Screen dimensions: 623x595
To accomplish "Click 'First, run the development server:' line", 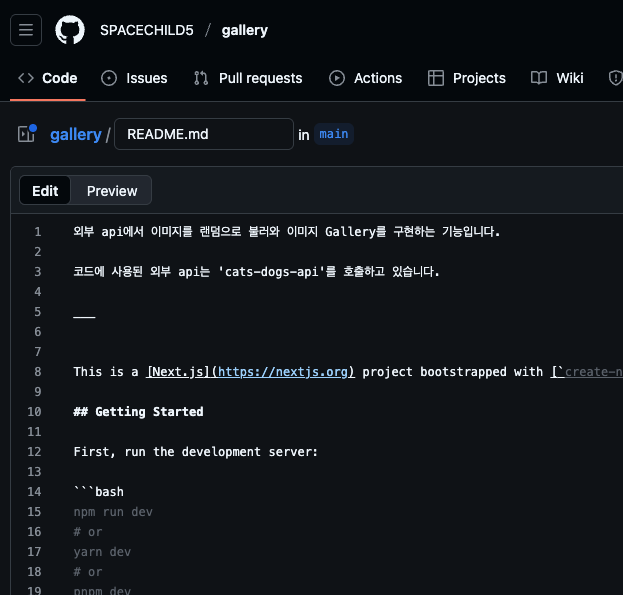I will pos(195,452).
